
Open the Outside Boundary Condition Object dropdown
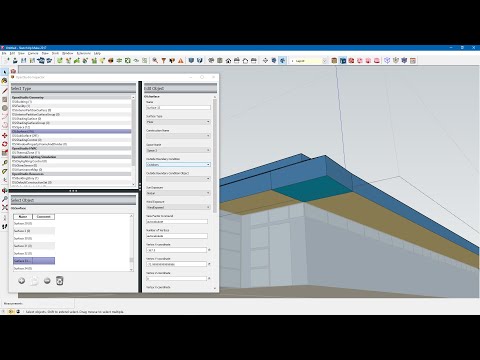[x=178, y=179]
